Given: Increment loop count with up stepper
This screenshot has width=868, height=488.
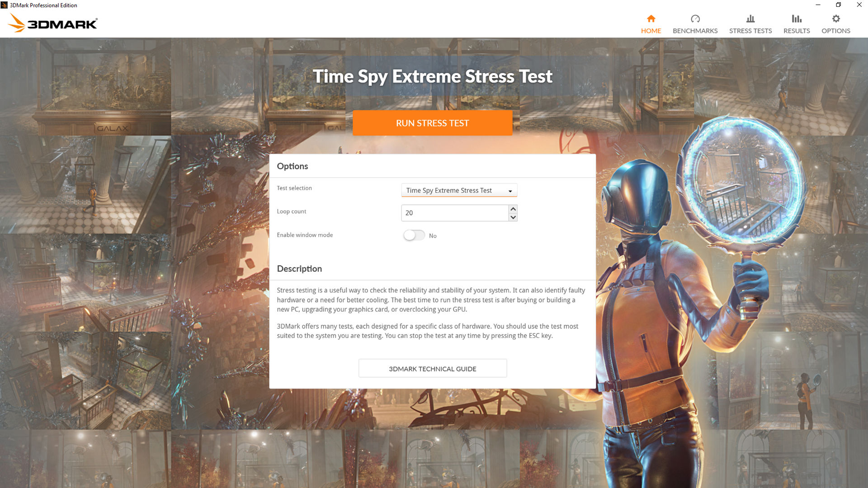Looking at the screenshot, I should (x=513, y=209).
